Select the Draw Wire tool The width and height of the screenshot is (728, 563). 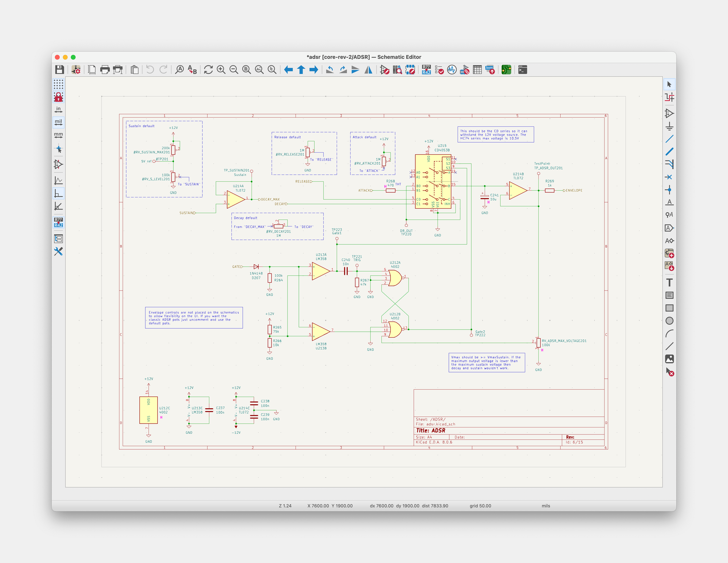(x=669, y=139)
